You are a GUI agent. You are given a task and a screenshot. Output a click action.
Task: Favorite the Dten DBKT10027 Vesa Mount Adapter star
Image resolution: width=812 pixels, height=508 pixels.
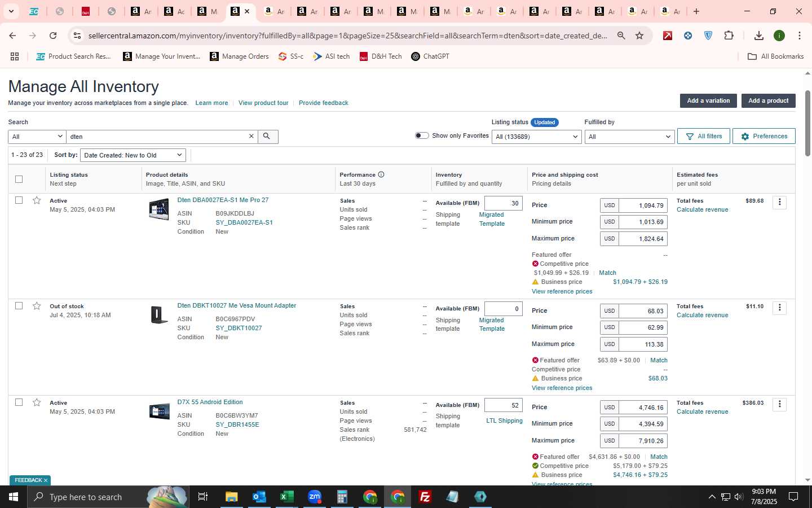pos(37,306)
